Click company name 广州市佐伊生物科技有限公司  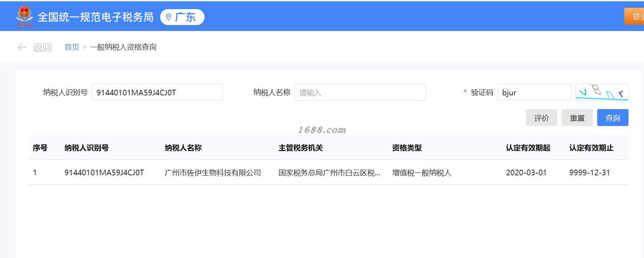(x=213, y=172)
